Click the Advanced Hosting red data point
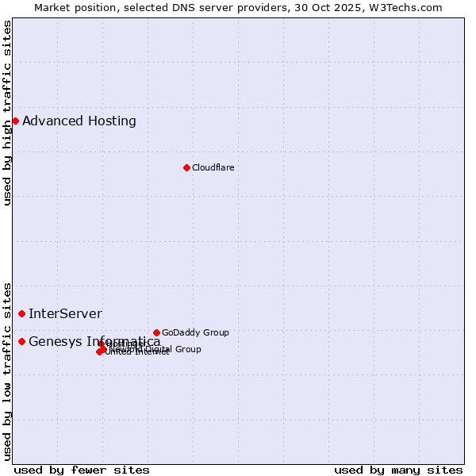Screen dimensions: 476x476 point(15,121)
